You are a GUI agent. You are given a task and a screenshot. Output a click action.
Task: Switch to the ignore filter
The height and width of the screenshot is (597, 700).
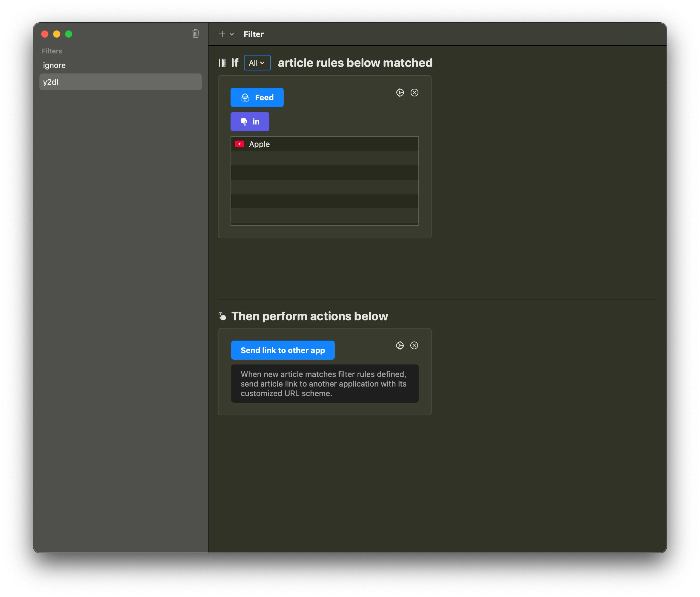coord(54,65)
